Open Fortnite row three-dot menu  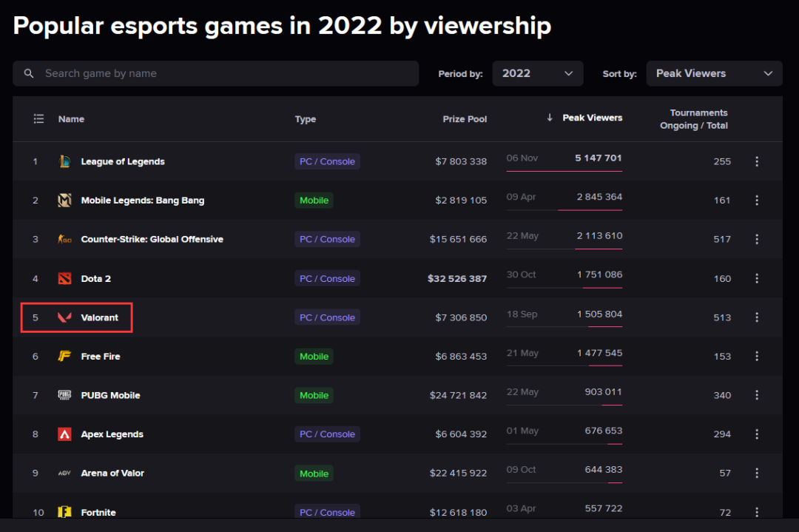pos(757,511)
